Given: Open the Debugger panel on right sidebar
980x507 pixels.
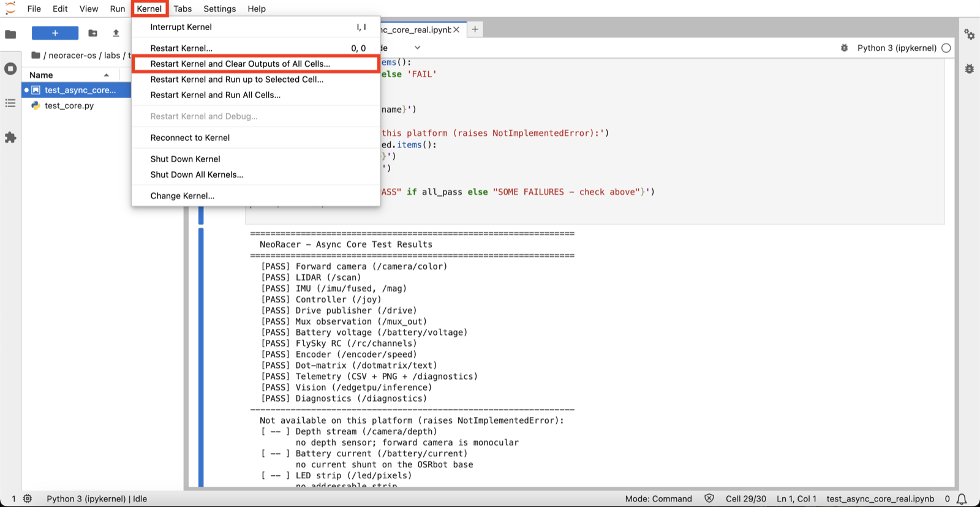Looking at the screenshot, I should coord(969,69).
